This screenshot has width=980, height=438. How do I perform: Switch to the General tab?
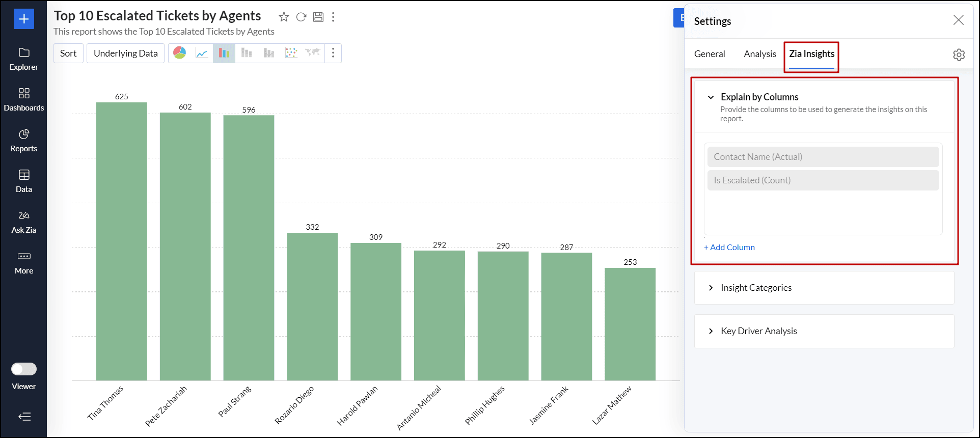coord(709,54)
